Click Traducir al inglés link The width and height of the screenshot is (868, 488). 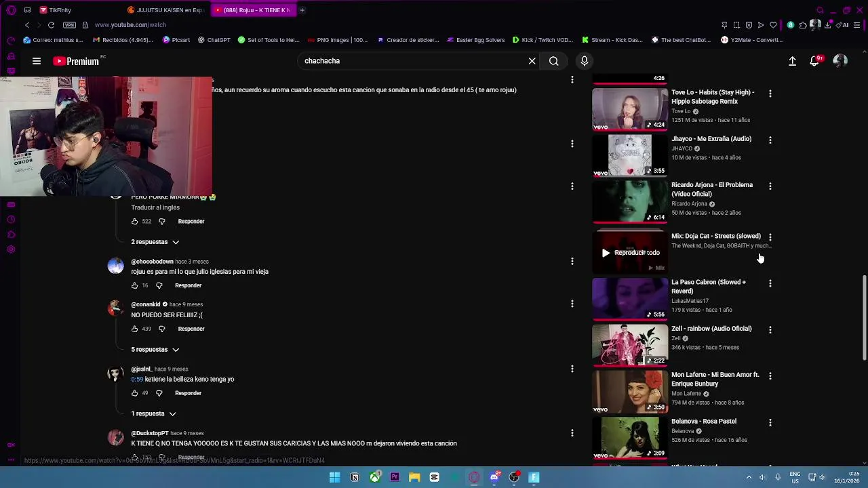[155, 207]
